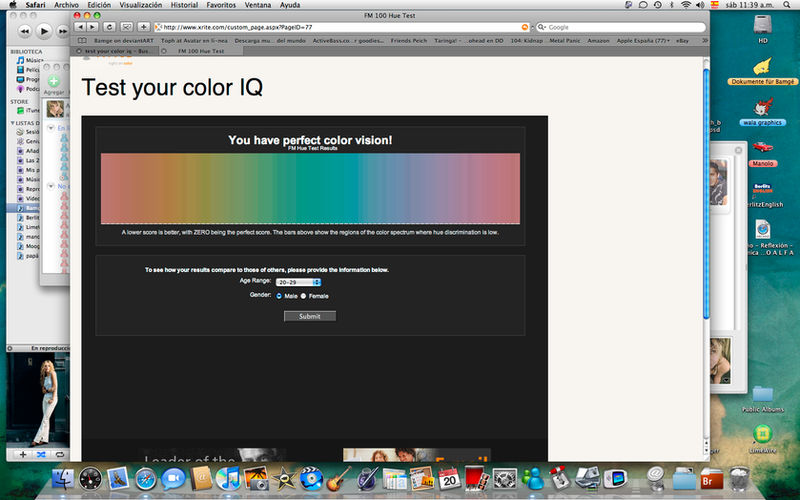Open iCal from the Dock
The height and width of the screenshot is (500, 800).
click(x=449, y=479)
